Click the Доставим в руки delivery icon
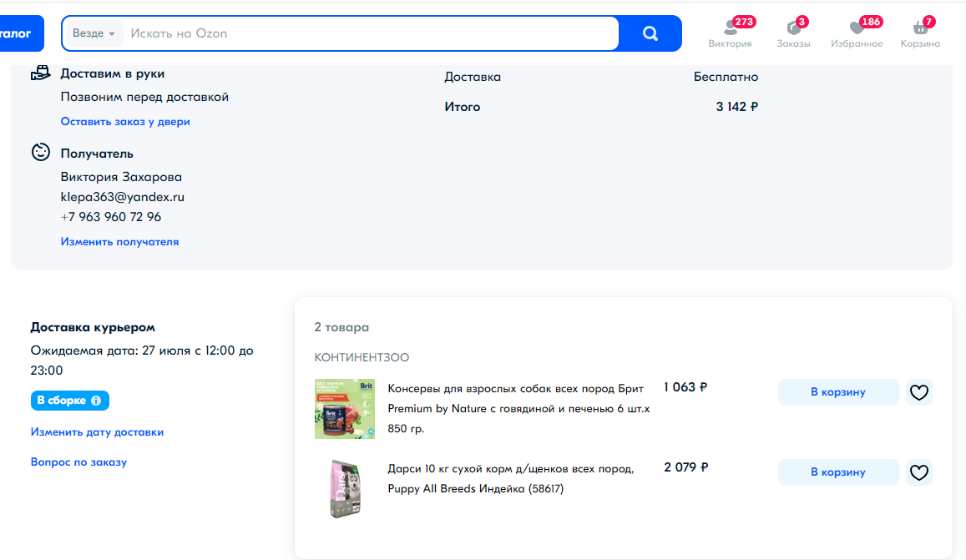 41,73
